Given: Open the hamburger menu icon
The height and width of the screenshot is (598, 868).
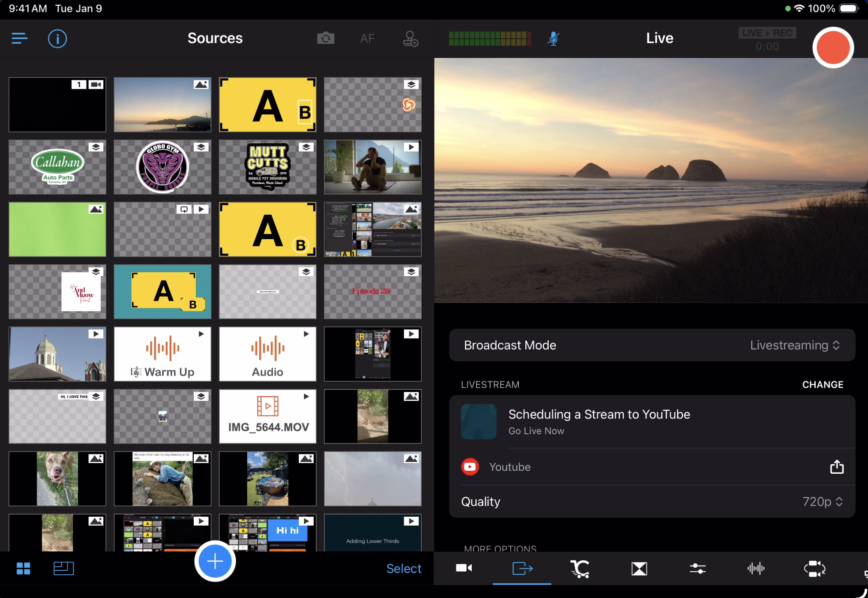Looking at the screenshot, I should 19,39.
